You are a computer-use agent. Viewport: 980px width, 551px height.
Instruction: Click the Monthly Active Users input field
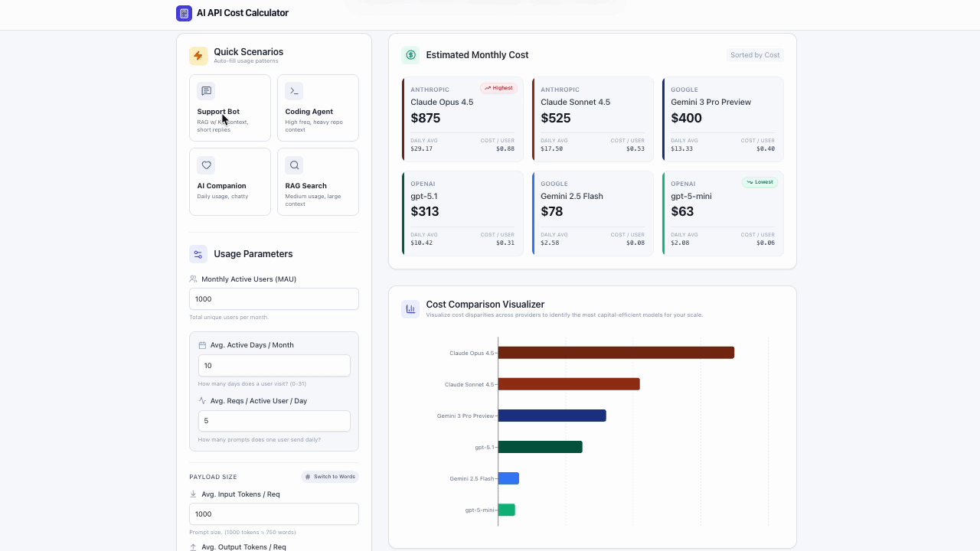point(273,298)
